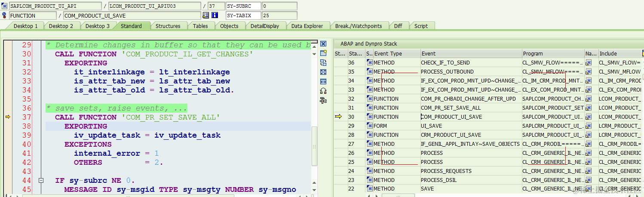Select PROCESS_REQUESTS event in stack row 24

click(446, 171)
